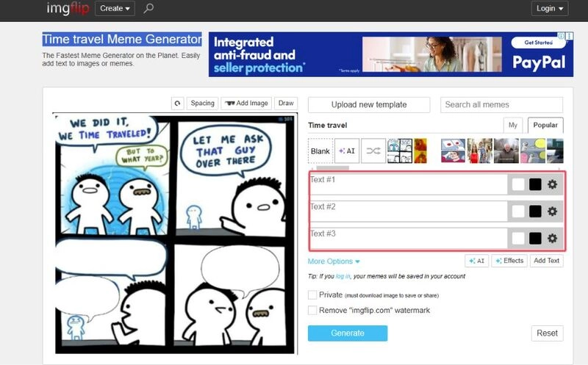Viewport: 588px width, 365px height.
Task: Open Text #2 settings gear
Action: coord(553,212)
